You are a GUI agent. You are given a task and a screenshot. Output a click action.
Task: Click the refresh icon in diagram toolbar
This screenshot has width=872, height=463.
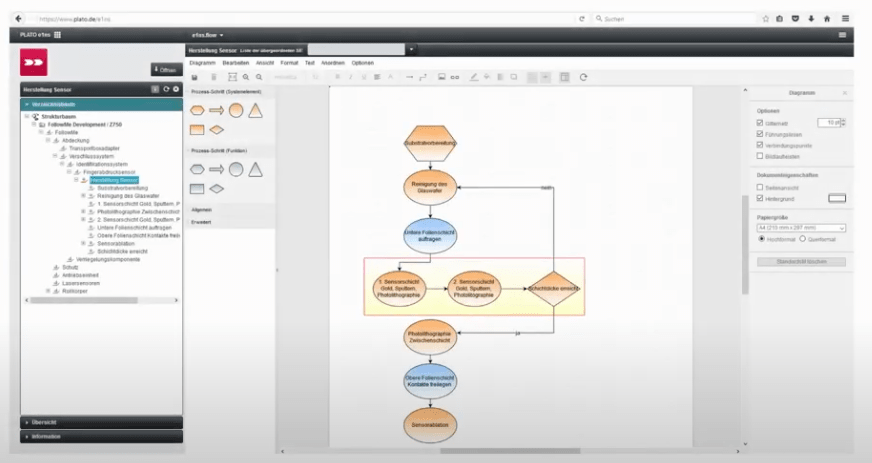(x=583, y=77)
